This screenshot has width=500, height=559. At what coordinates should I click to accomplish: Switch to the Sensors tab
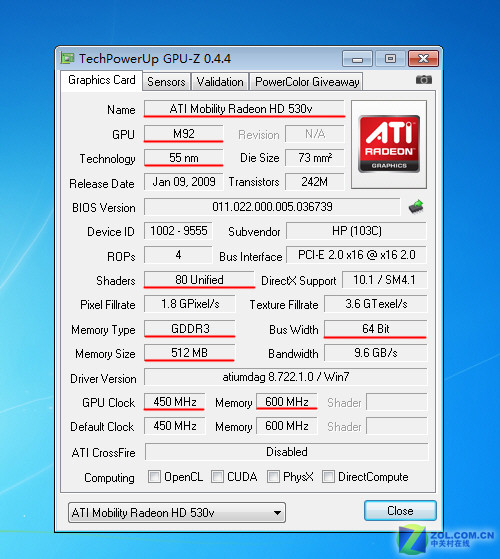[166, 82]
